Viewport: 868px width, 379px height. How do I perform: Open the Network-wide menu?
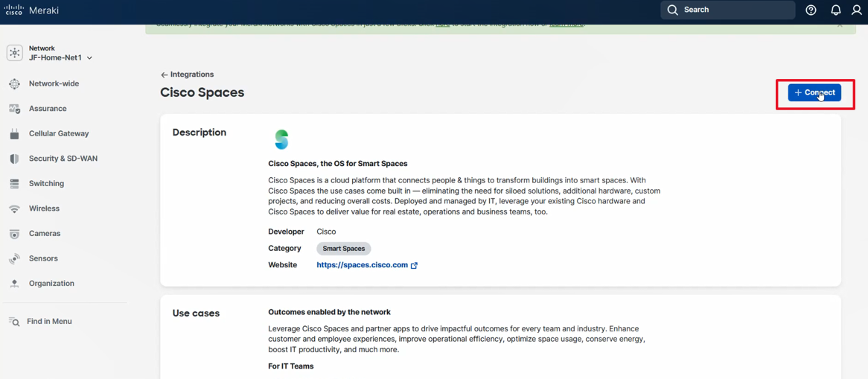54,84
